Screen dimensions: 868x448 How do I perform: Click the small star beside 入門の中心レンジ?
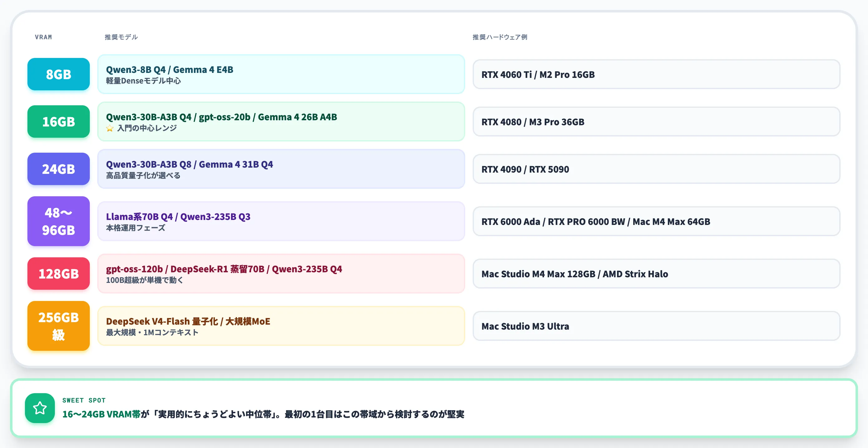click(x=109, y=128)
